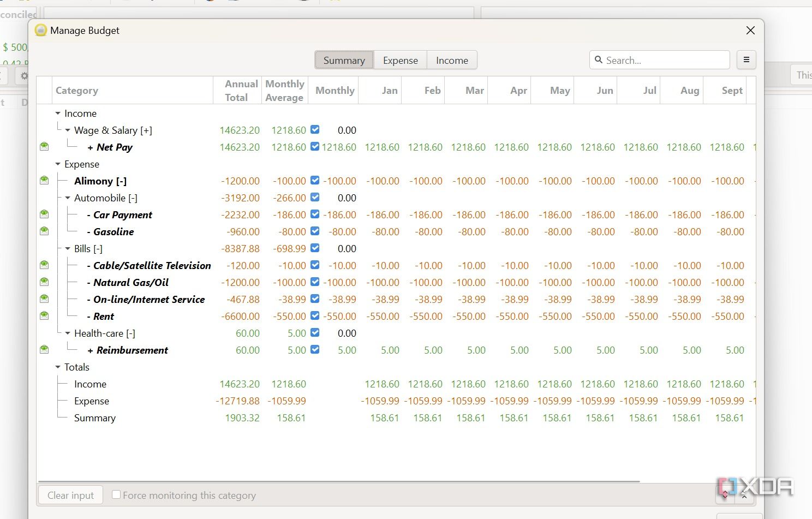This screenshot has height=519, width=812.
Task: Collapse the Expense tree group
Action: [58, 164]
